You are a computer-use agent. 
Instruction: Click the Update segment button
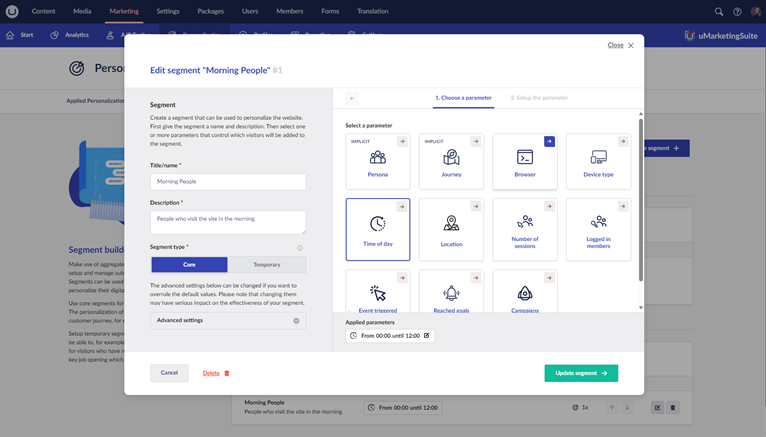pyautogui.click(x=581, y=373)
